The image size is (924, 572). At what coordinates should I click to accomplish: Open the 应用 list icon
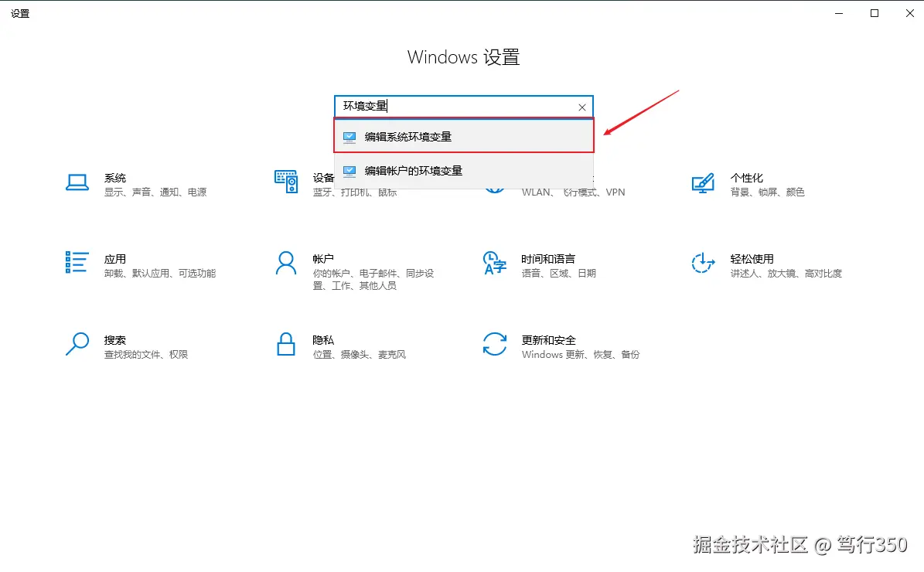[77, 262]
